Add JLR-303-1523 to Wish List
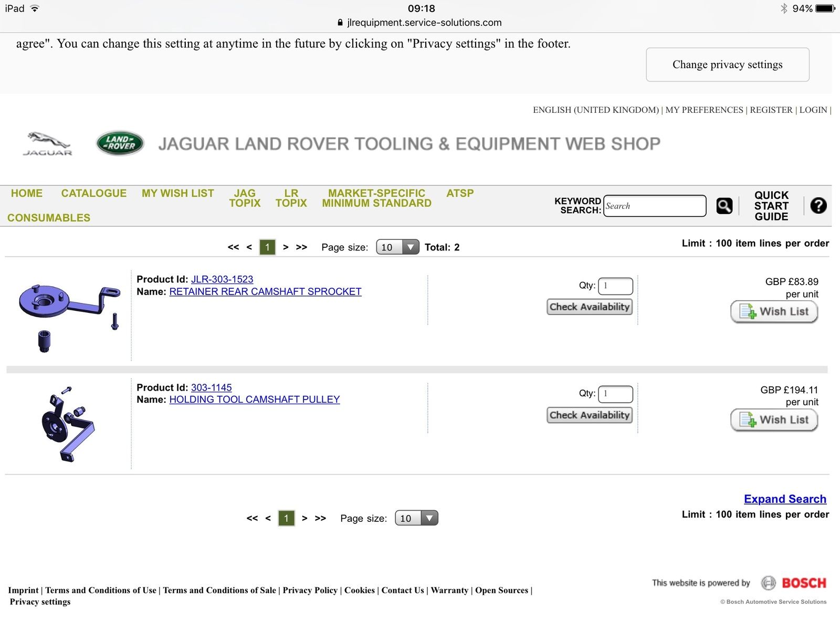 pyautogui.click(x=774, y=312)
